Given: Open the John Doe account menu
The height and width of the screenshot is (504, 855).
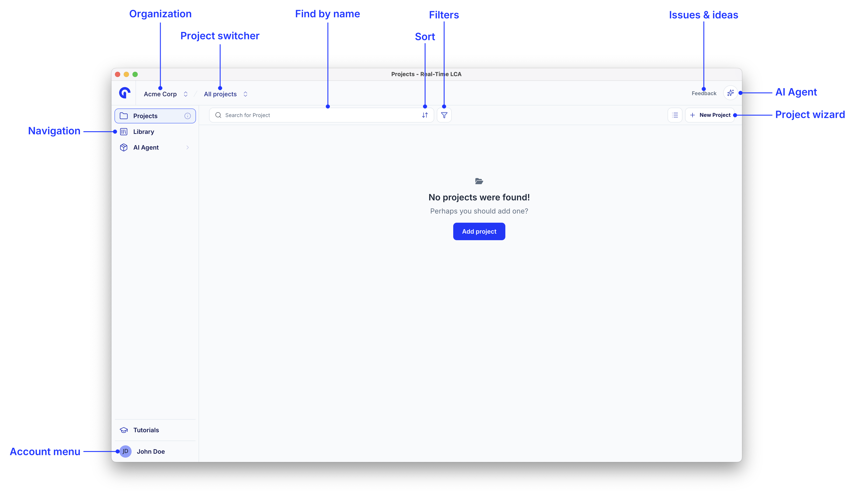Looking at the screenshot, I should [155, 451].
